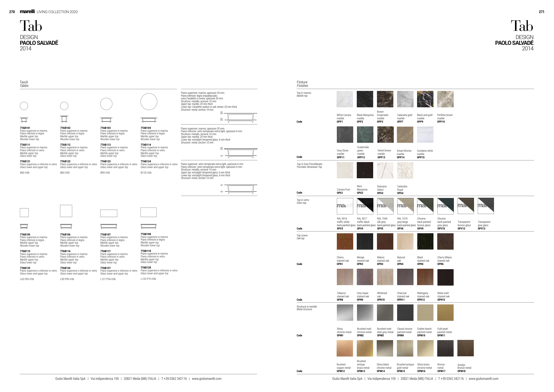Select the White Carrara marble swatch
The width and height of the screenshot is (554, 392).
tap(345, 99)
